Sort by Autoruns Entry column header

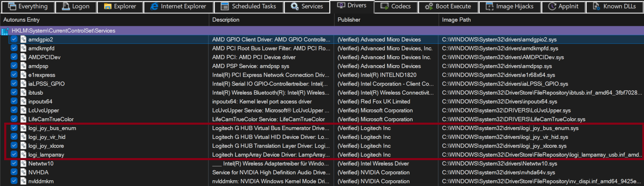(104, 20)
